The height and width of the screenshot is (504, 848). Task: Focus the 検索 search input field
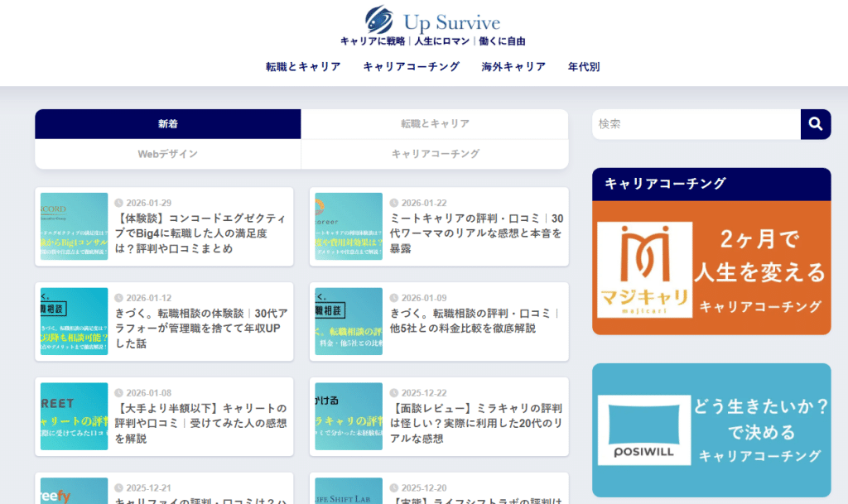(x=696, y=124)
